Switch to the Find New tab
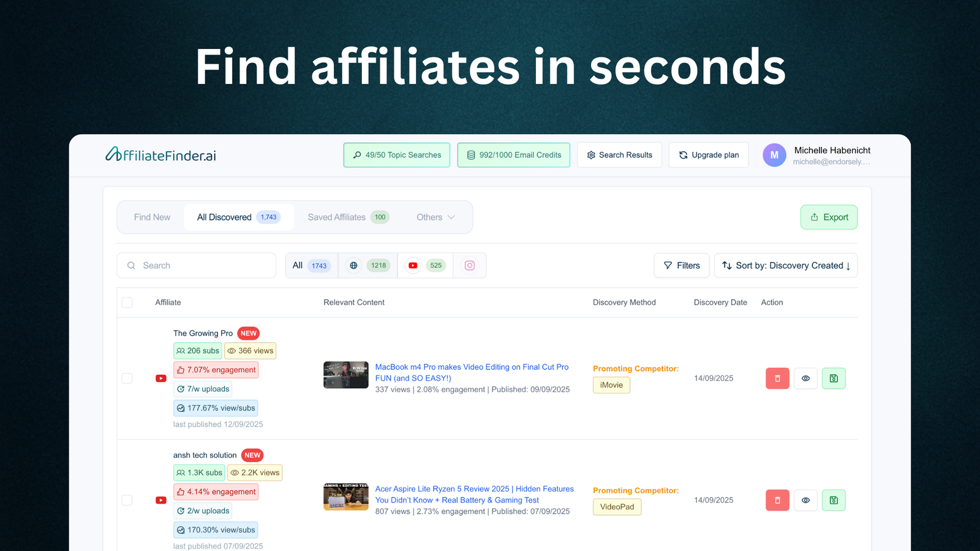Viewport: 980px width, 551px height. 152,217
